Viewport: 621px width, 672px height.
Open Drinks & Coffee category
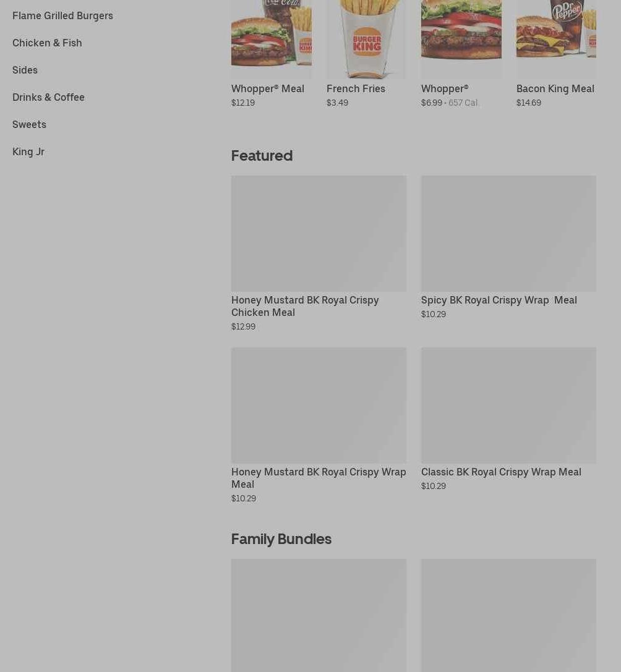(48, 97)
